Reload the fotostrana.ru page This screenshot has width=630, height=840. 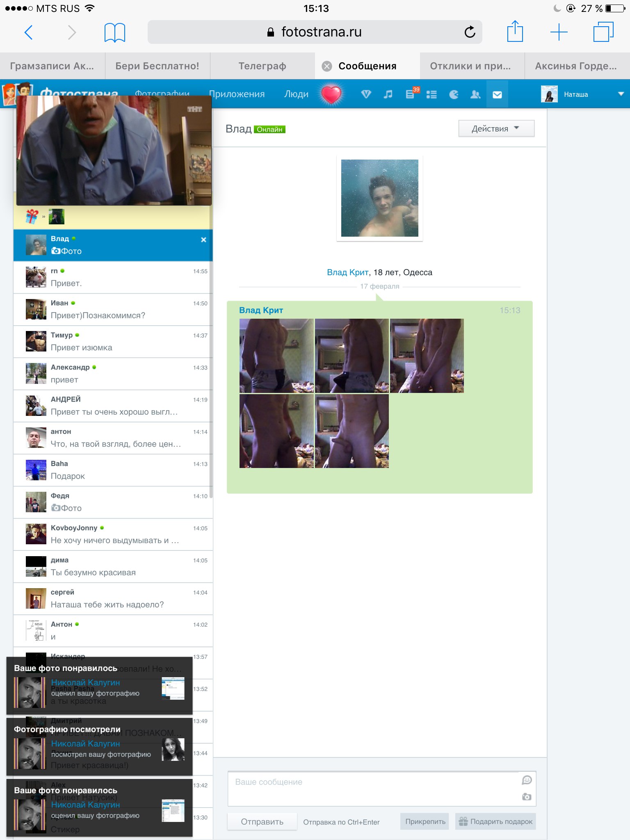tap(470, 32)
